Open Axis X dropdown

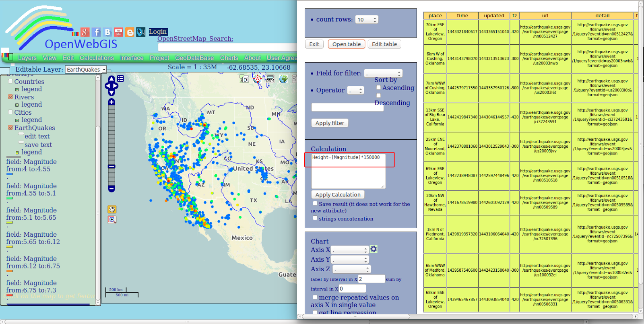350,250
